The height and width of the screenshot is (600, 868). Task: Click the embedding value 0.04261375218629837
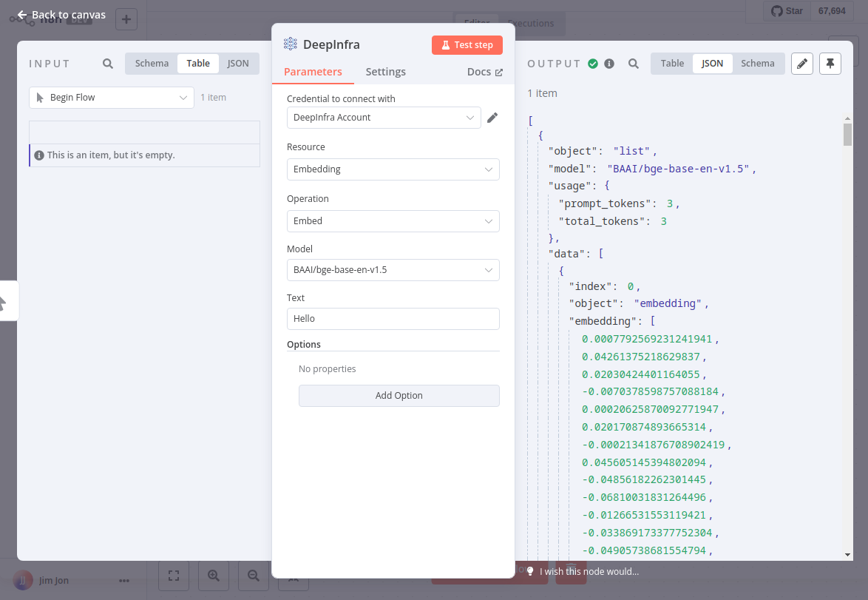click(x=640, y=357)
